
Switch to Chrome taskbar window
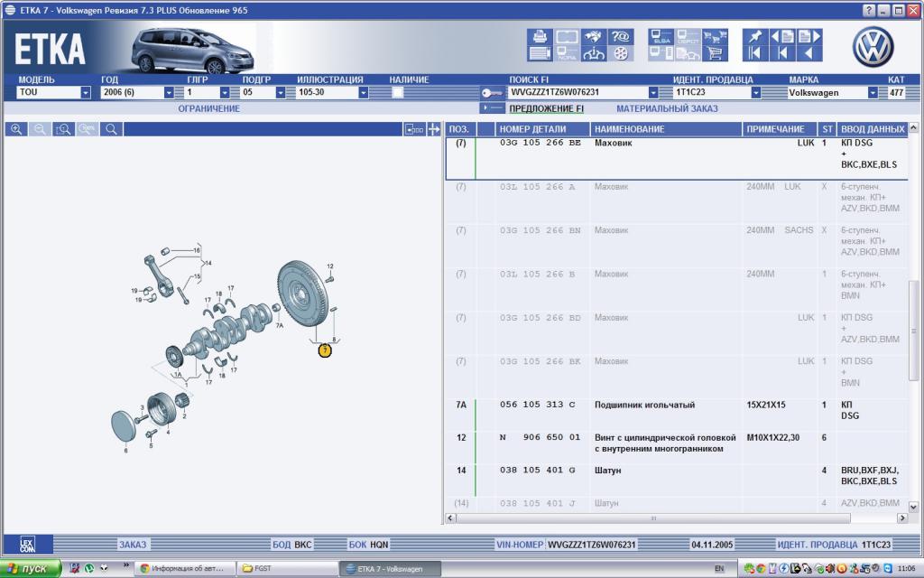[184, 569]
